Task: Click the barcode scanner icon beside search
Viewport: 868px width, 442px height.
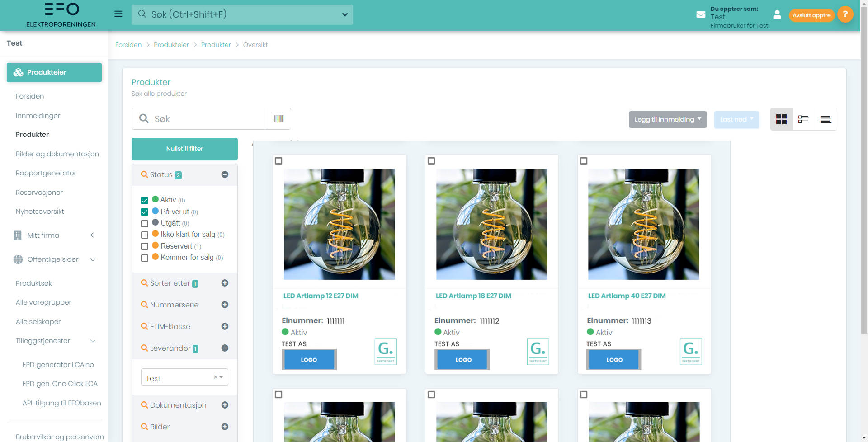Action: (x=279, y=119)
